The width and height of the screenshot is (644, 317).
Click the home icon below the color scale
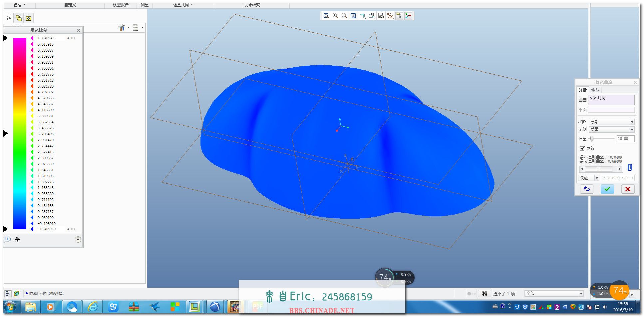pos(18,239)
